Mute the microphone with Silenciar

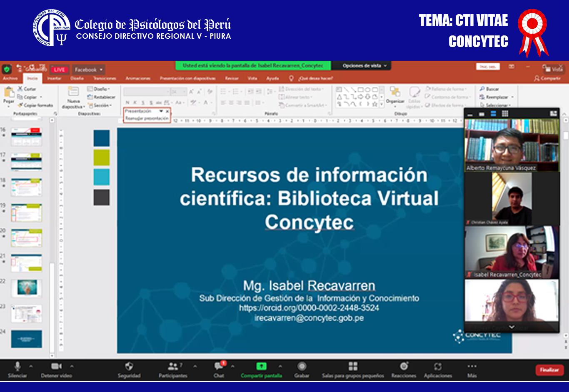click(17, 370)
